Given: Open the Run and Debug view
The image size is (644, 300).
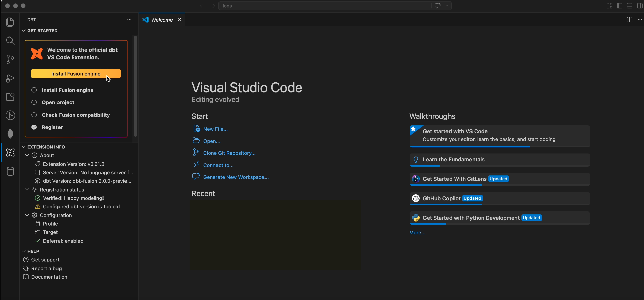Looking at the screenshot, I should (x=10, y=78).
